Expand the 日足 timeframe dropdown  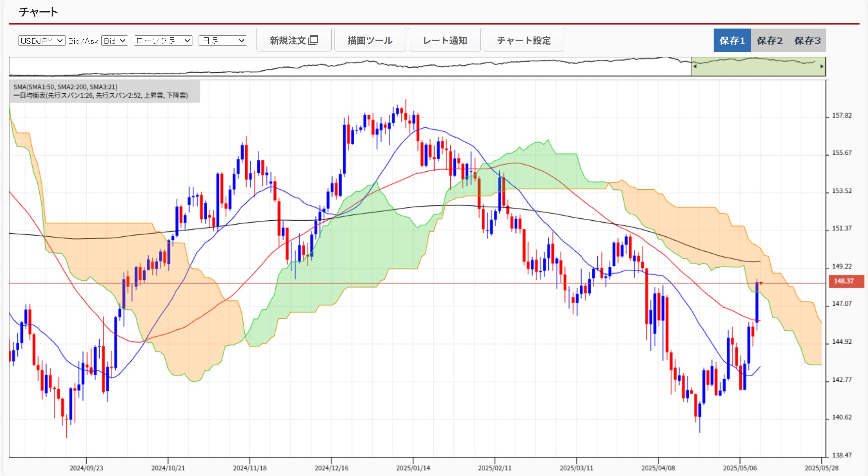tap(223, 41)
